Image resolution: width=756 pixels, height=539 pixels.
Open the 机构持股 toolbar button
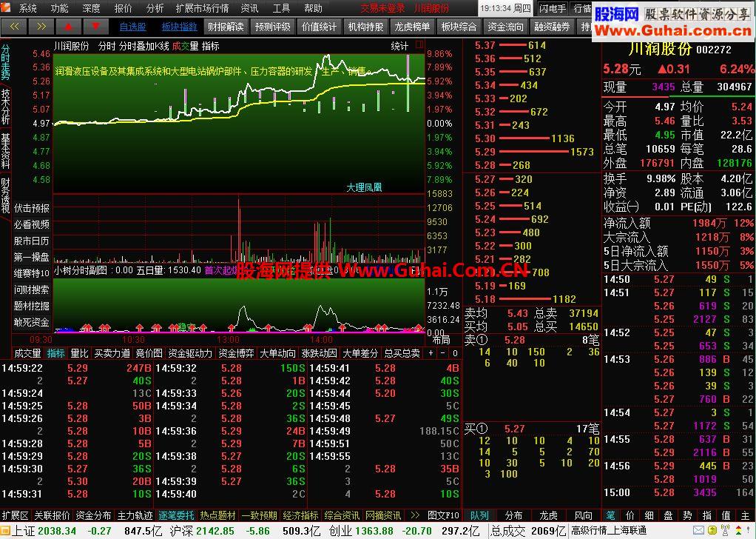(366, 27)
